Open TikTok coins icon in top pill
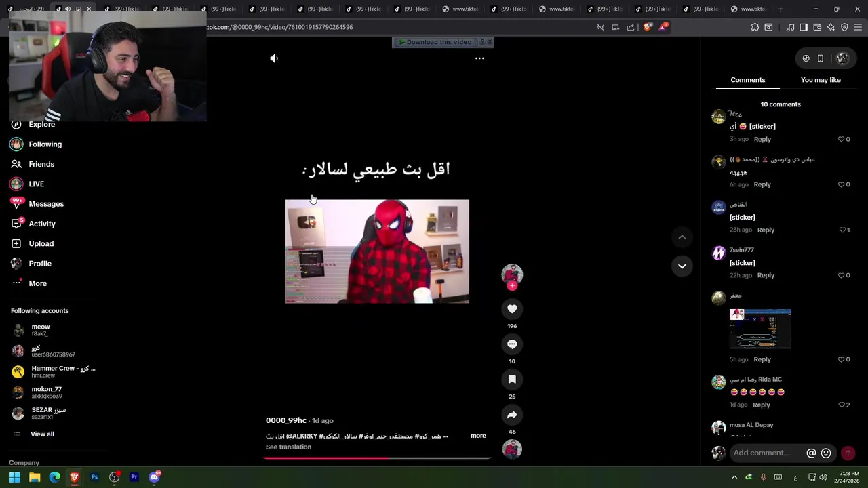The height and width of the screenshot is (488, 868). tap(806, 58)
